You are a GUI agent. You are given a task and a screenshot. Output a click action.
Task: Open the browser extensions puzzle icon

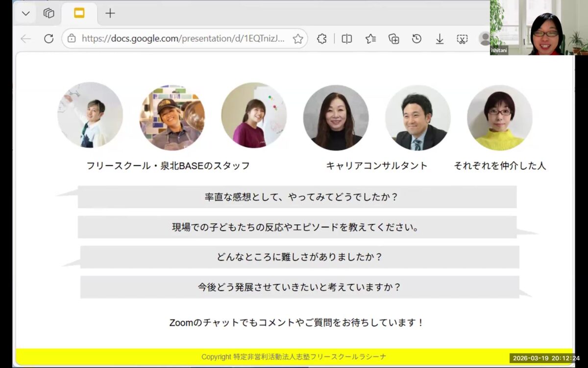322,39
